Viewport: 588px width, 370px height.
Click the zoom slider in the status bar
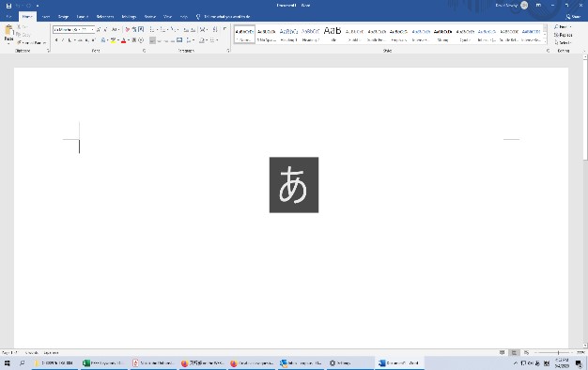[x=554, y=352]
